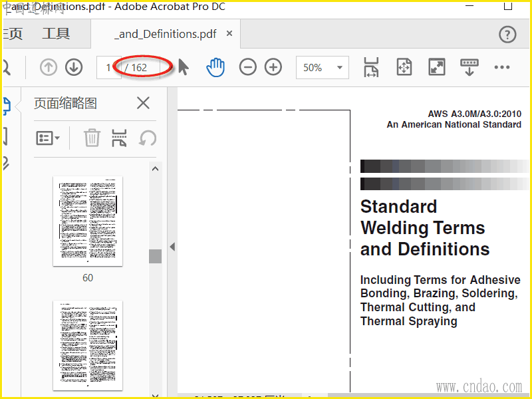Screen dimensions: 532x399
Task: Zoom out with the minus icon
Action: pos(248,67)
